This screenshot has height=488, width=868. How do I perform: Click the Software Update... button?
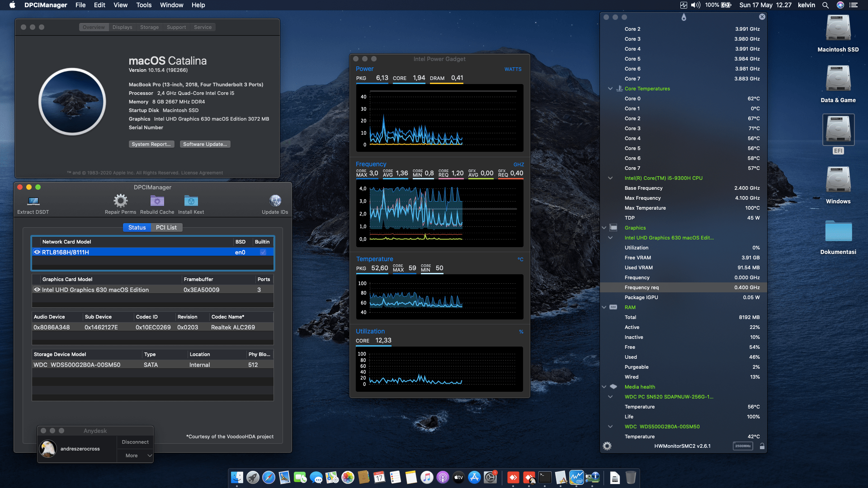(x=205, y=144)
